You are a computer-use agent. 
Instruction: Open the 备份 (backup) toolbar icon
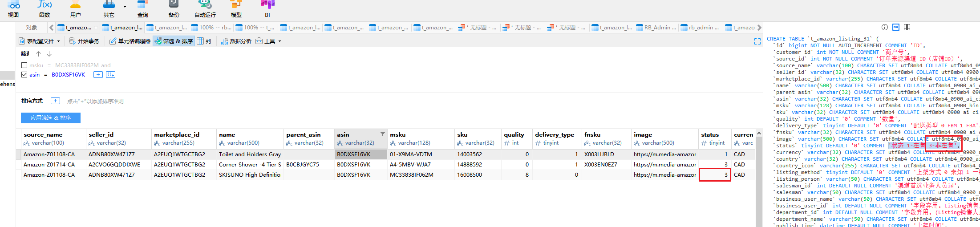tap(174, 9)
